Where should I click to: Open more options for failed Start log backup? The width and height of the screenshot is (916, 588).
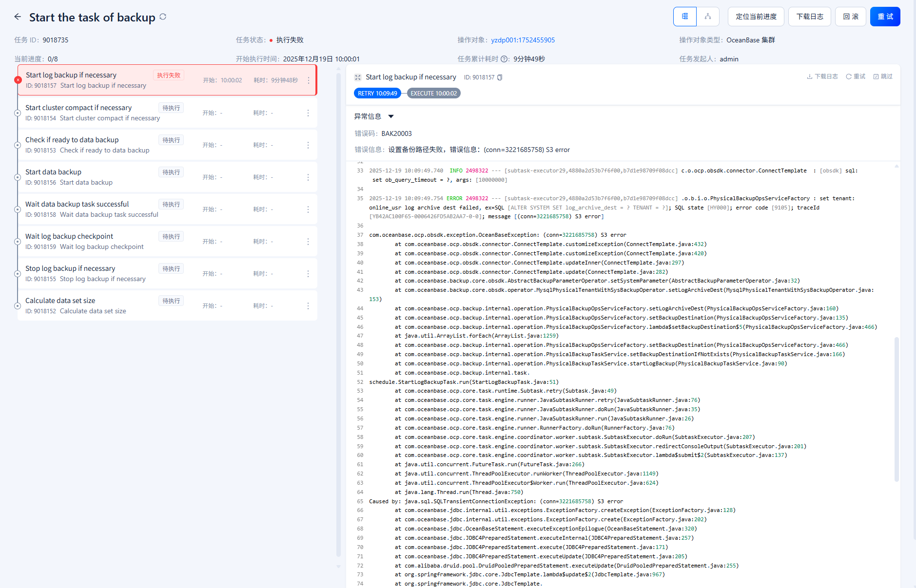(x=309, y=80)
